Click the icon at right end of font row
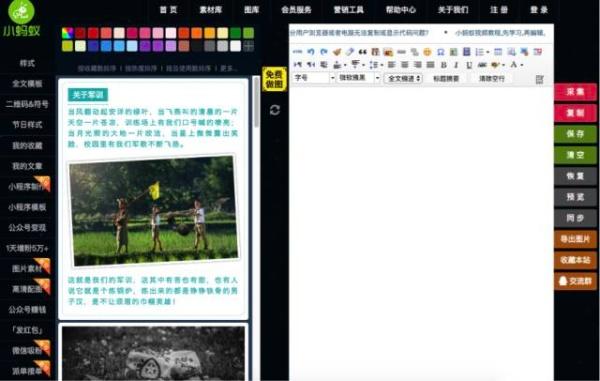 tap(540, 79)
